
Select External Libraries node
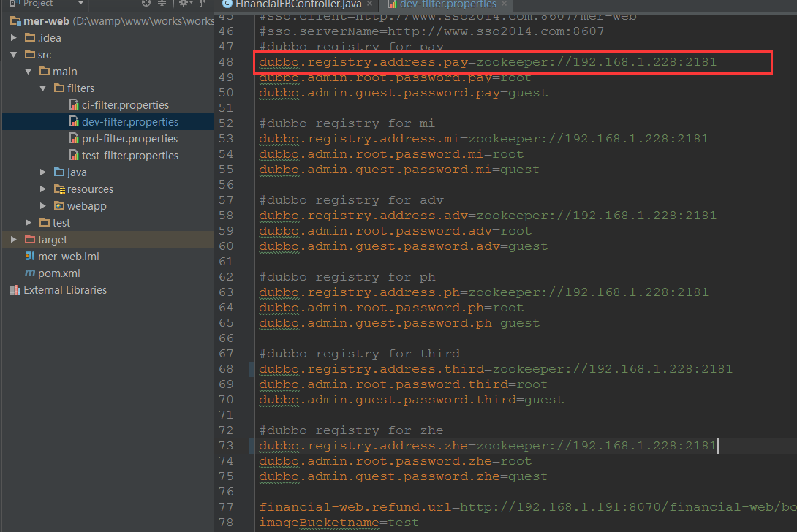point(65,289)
